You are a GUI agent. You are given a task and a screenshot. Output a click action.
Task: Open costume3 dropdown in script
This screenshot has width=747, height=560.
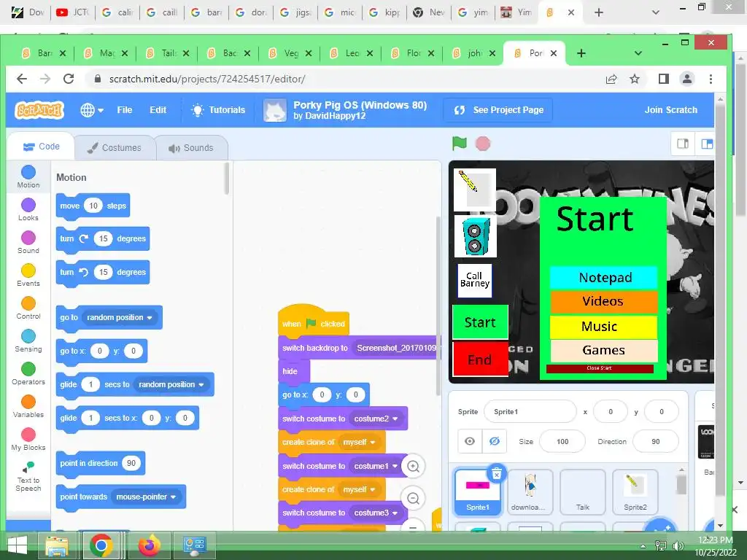(376, 513)
